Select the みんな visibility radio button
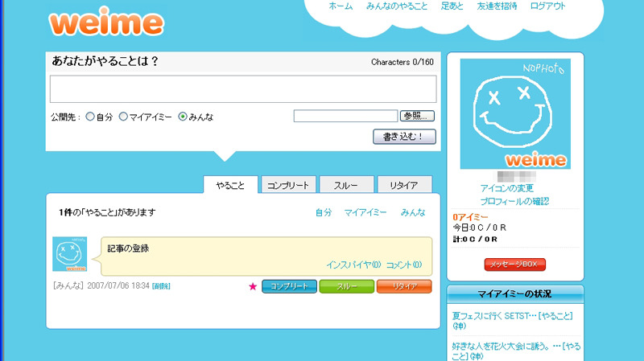The height and width of the screenshot is (361, 644). (183, 117)
